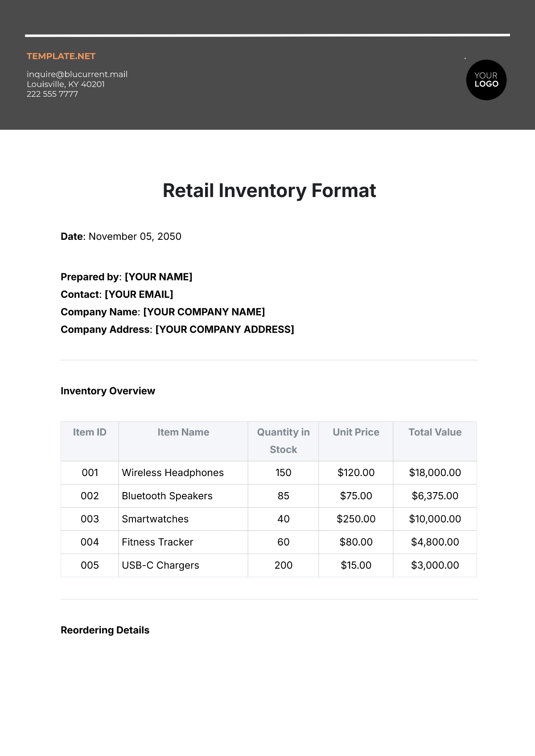Click quantity 60 for Fitness Tracker
This screenshot has height=756, width=535.
point(283,542)
